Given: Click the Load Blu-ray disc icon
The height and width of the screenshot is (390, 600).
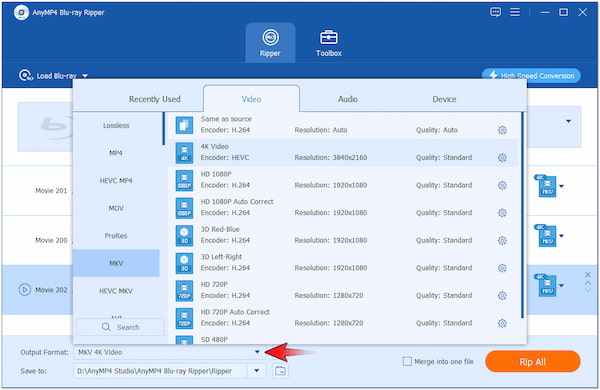Looking at the screenshot, I should 25,75.
